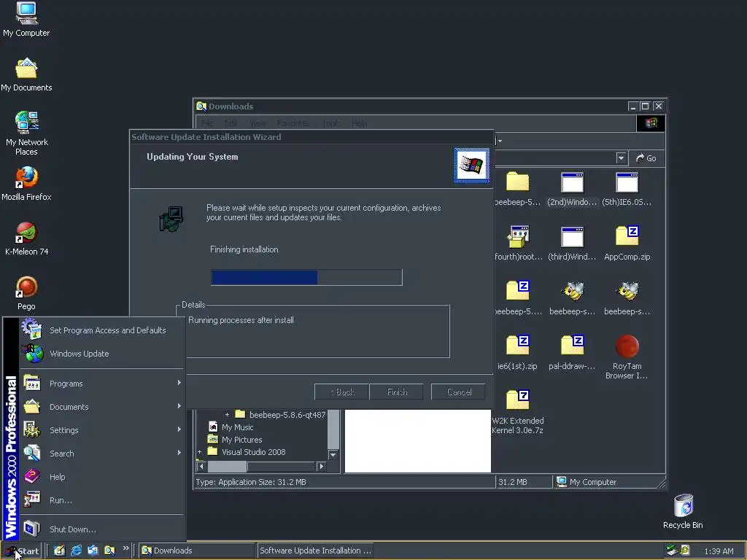Click the Finish button in wizard
The width and height of the screenshot is (747, 560).
click(396, 392)
